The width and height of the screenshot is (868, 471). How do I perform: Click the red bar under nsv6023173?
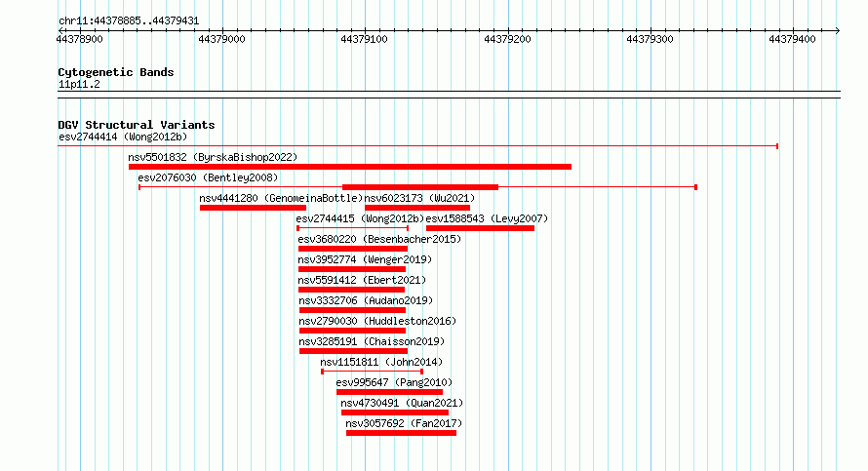(x=417, y=208)
